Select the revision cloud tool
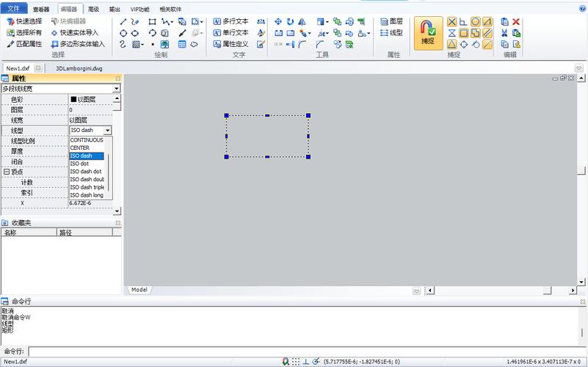This screenshot has height=367, width=588. [194, 44]
